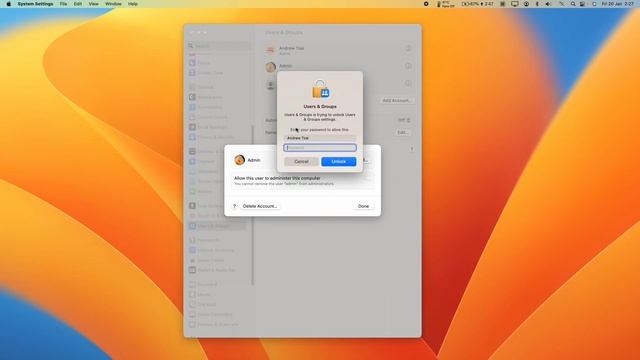Select Printers & Scanners in the settings sidebar
The height and width of the screenshot is (360, 640).
(213, 324)
